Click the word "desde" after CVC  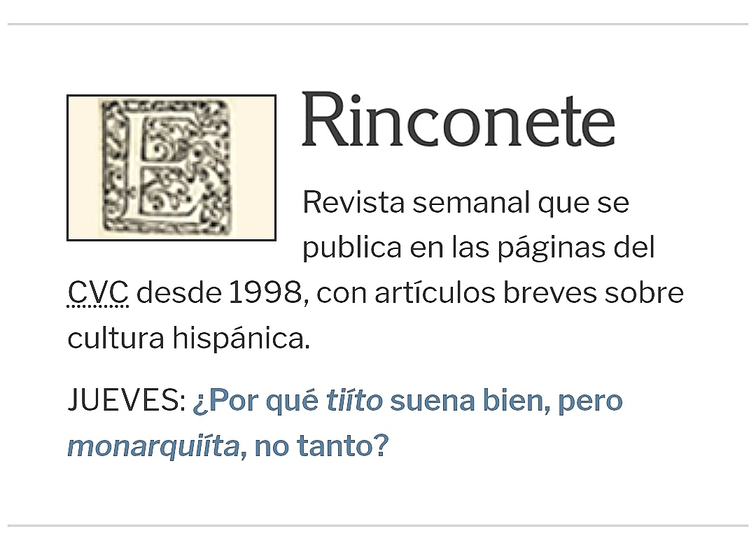178,293
